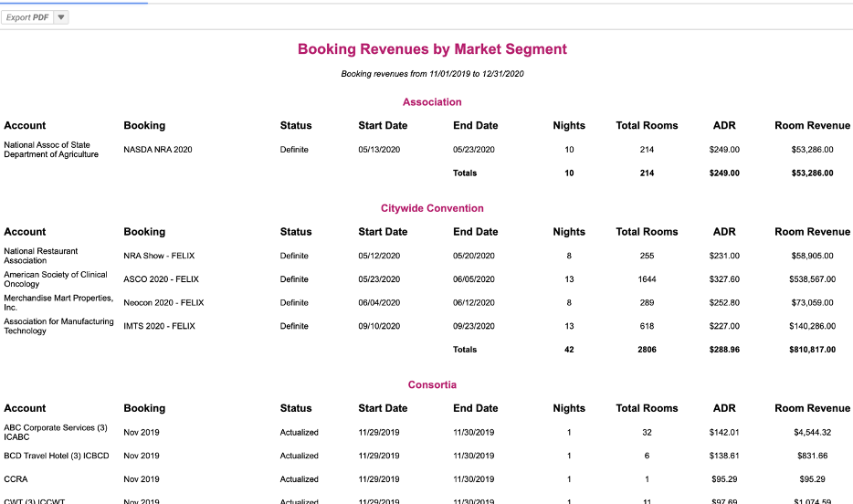
Task: Click the date range subtitle under the title
Action: 432,74
